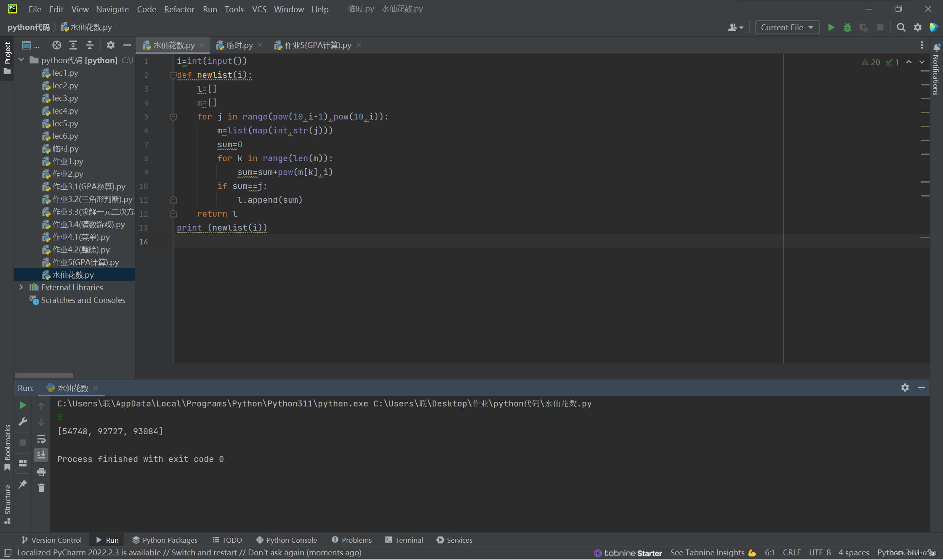Open 作业2.py in project tree
The height and width of the screenshot is (560, 943).
tap(67, 174)
